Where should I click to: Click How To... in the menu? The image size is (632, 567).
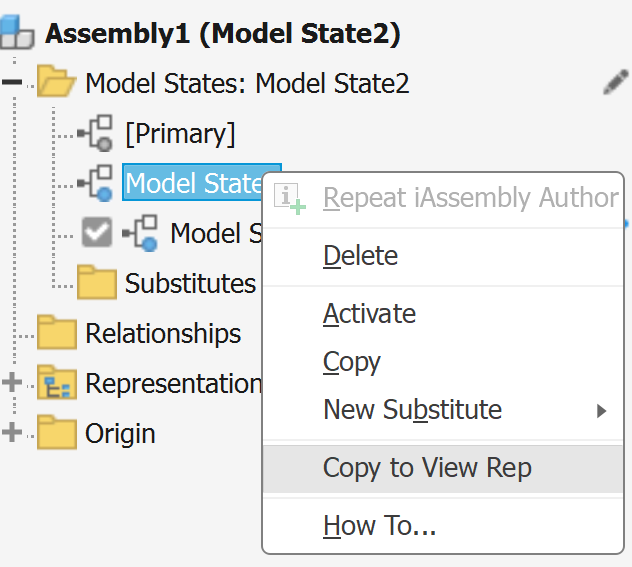[x=379, y=525]
